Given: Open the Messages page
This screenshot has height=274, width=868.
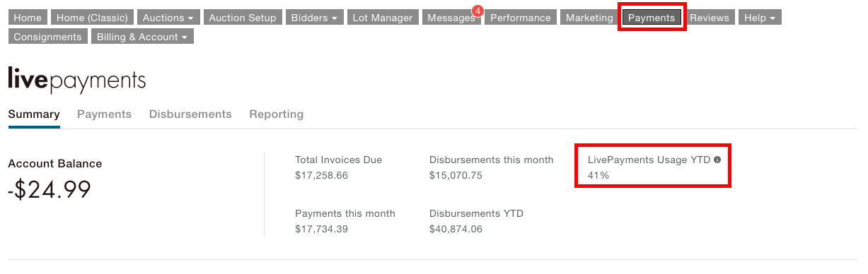Looking at the screenshot, I should coord(451,18).
